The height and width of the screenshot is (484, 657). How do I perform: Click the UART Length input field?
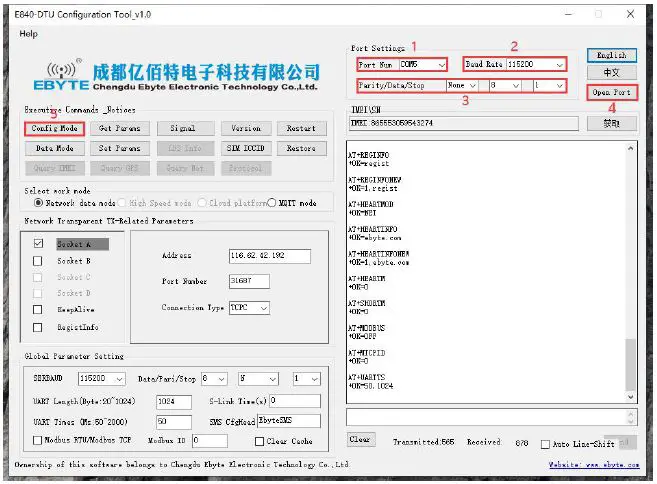pyautogui.click(x=174, y=401)
